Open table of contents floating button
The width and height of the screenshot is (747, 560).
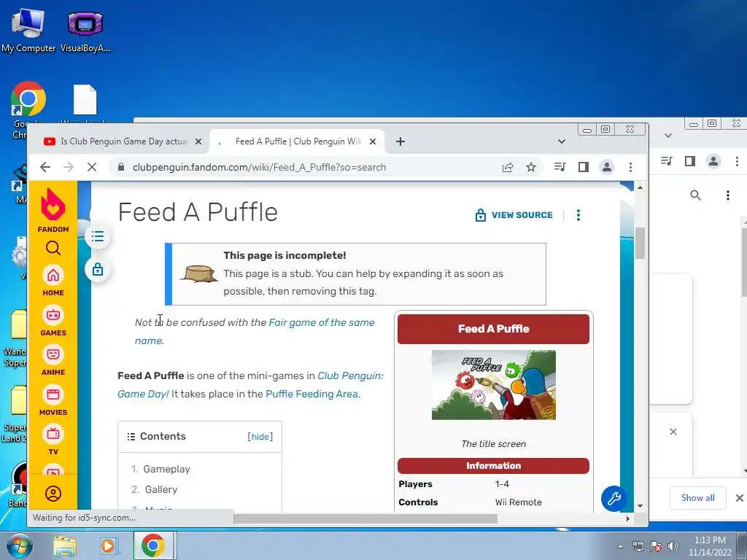[x=98, y=237]
